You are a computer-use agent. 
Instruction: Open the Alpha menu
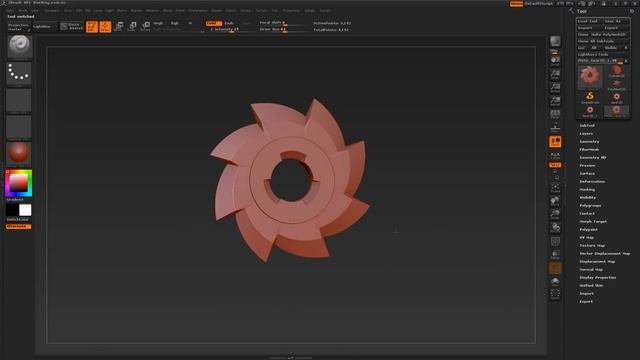pos(10,10)
